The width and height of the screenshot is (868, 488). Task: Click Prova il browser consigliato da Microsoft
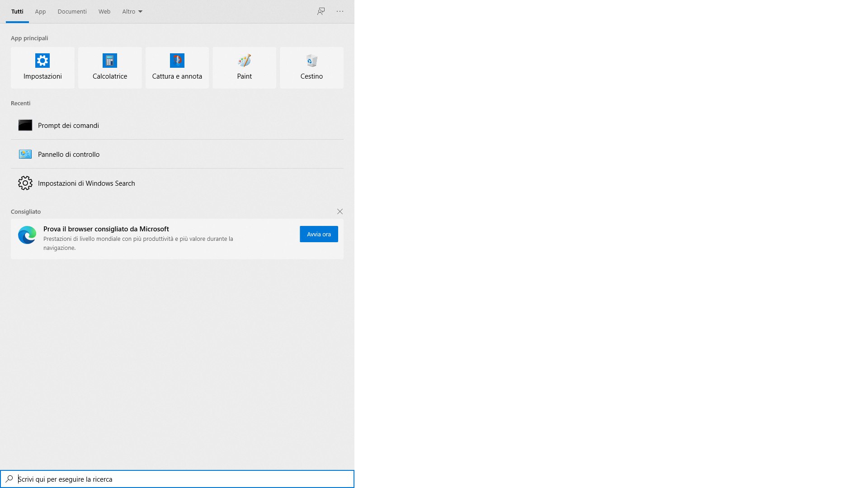tap(106, 229)
